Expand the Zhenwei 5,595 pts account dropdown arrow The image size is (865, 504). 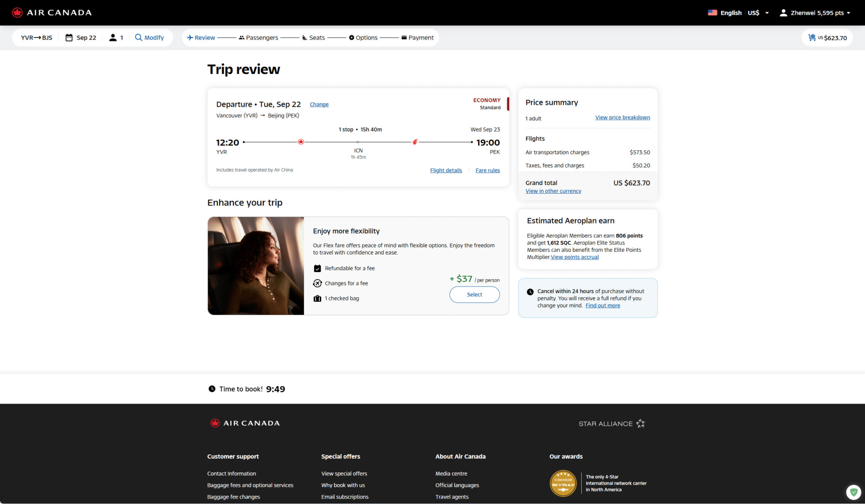(848, 13)
